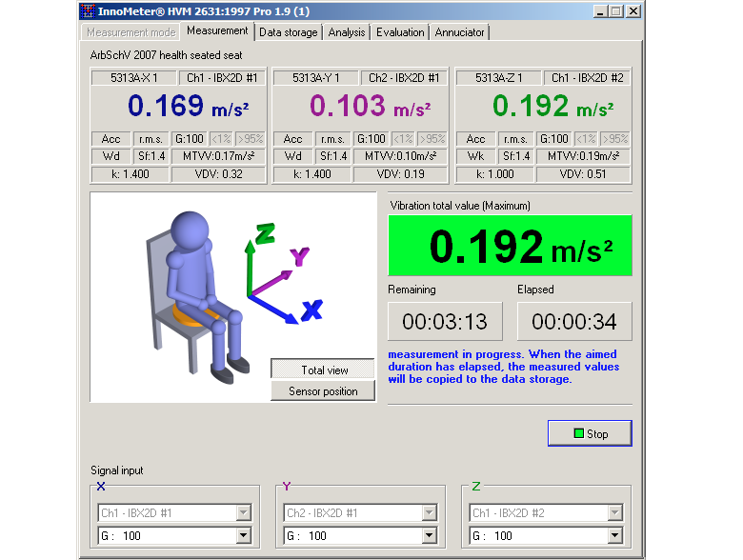
Task: Click the Elapsed time field
Action: pos(573,321)
